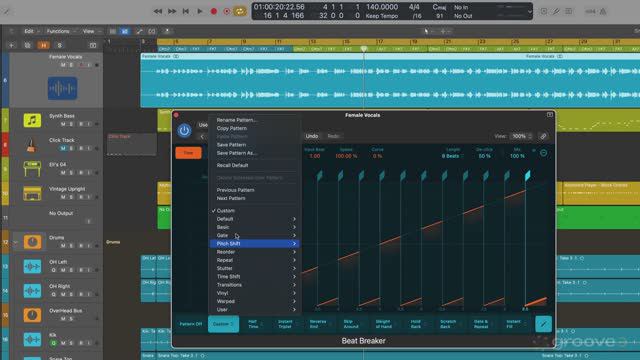Viewport: 640px width, 360px height.
Task: Click the Female Vocals waveform track icon
Action: (x=62, y=88)
